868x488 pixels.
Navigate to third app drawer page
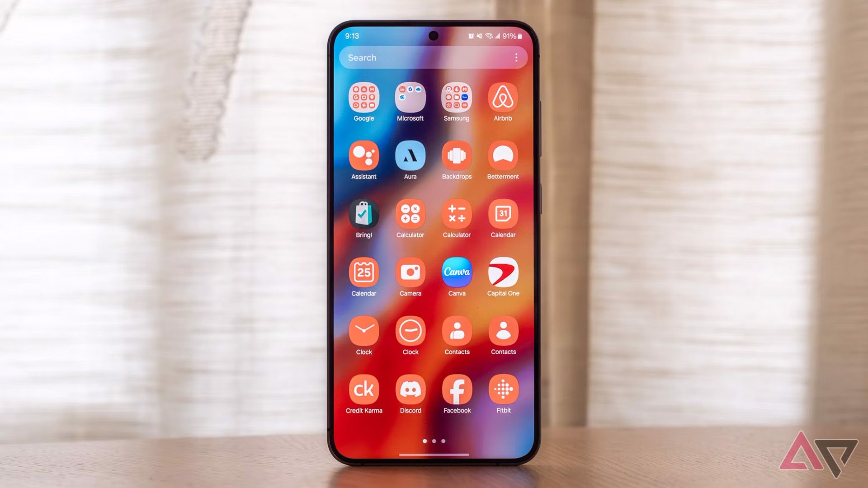tap(444, 441)
